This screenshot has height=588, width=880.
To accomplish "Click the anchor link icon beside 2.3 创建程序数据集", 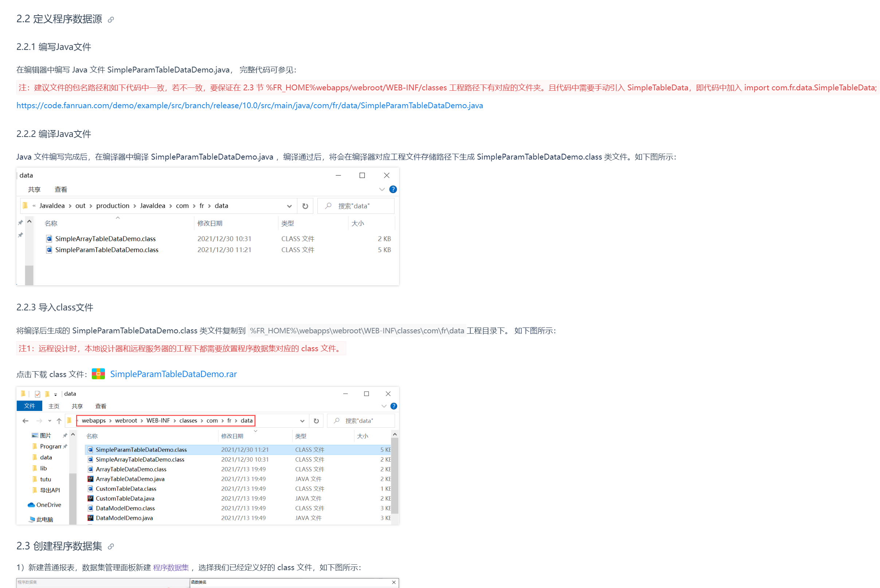I will [111, 546].
